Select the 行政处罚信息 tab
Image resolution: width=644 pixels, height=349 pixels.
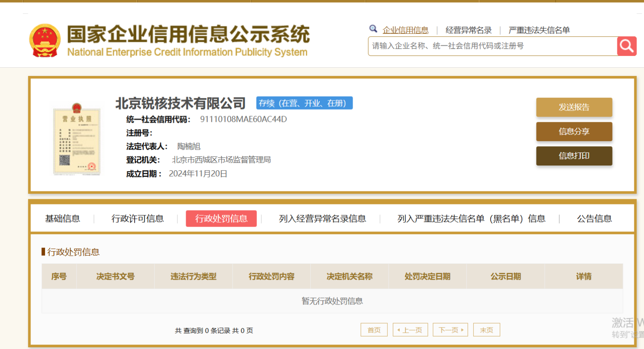coord(221,219)
